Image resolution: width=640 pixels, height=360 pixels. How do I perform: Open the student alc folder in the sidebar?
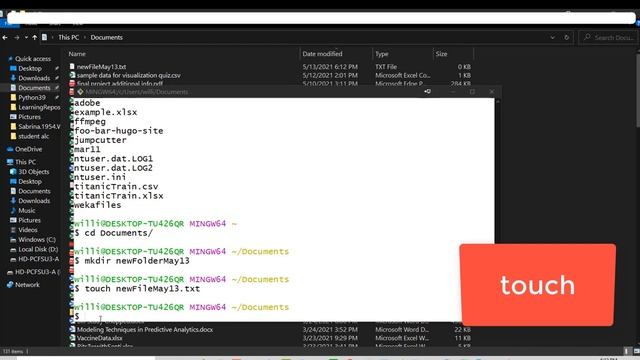click(33, 136)
